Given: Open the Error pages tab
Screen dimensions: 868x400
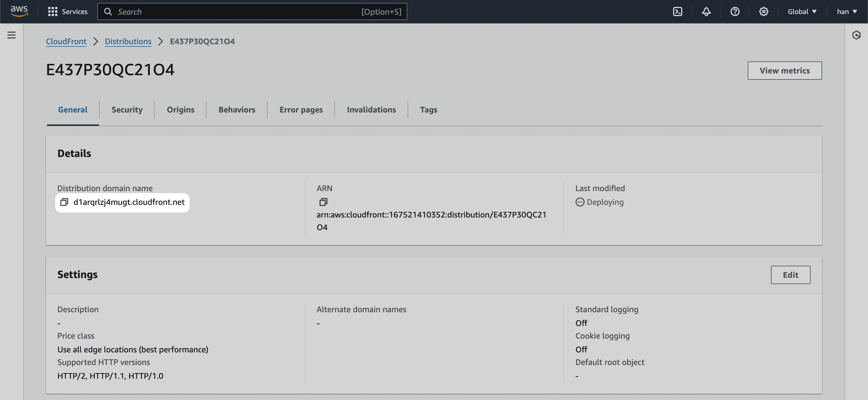Looking at the screenshot, I should (x=301, y=110).
